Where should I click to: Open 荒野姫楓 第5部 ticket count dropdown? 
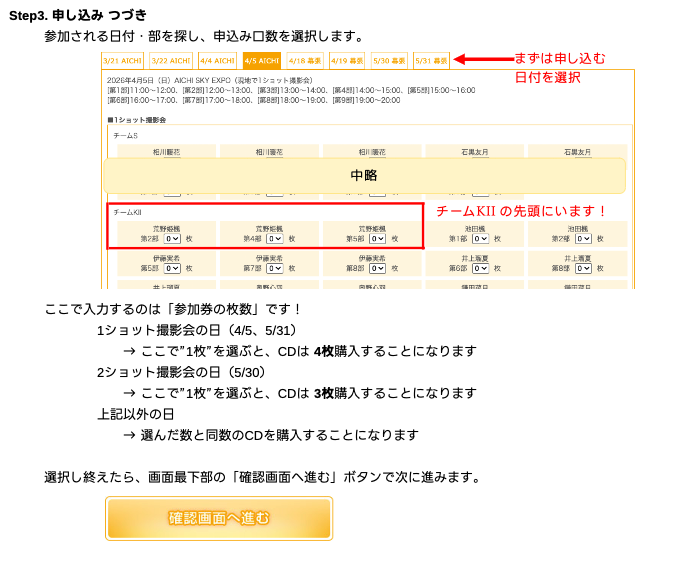coord(377,239)
